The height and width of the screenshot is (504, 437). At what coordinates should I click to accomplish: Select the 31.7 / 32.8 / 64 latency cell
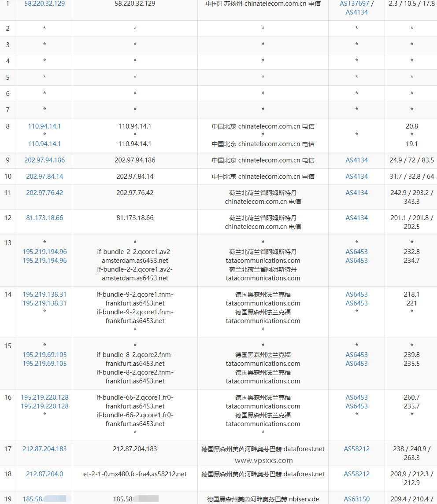[x=411, y=177]
